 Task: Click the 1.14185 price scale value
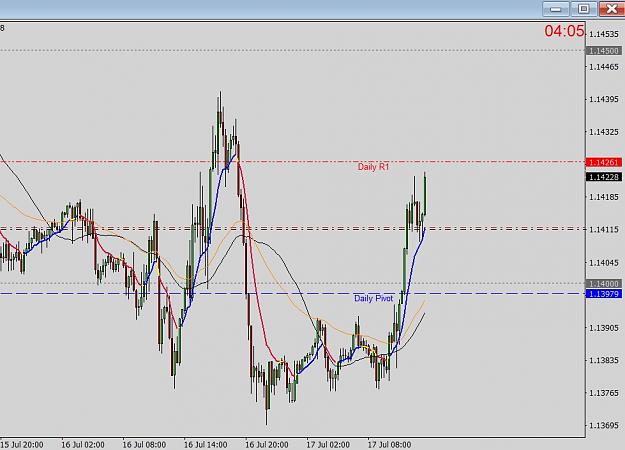[604, 197]
